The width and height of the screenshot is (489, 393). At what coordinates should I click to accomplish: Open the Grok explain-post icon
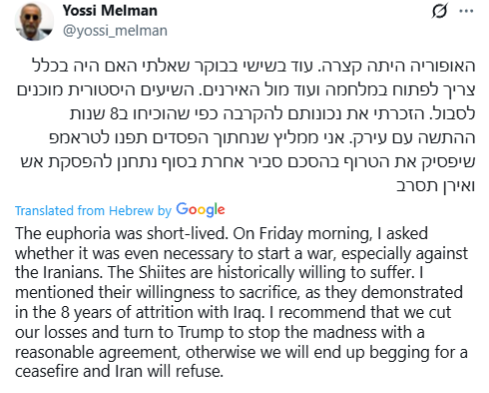point(439,11)
